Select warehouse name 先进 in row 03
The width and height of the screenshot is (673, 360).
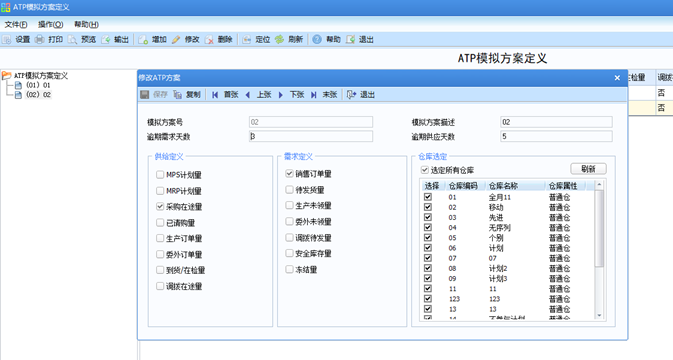coord(496,218)
